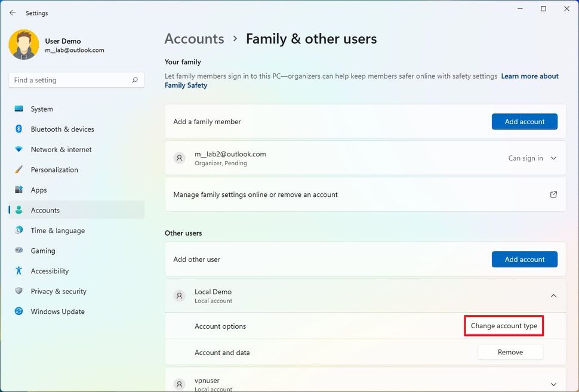Viewport: 579px width, 392px height.
Task: Click the Gaming controller icon
Action: (x=19, y=251)
